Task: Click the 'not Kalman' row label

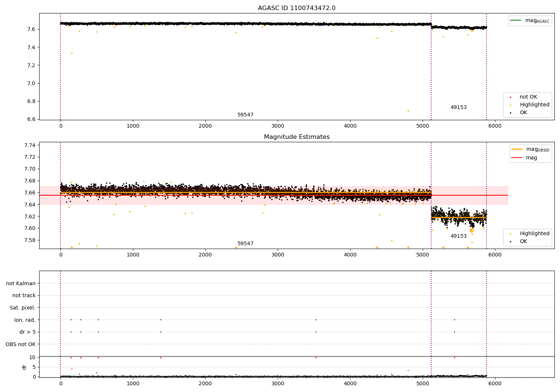Action: (x=21, y=283)
